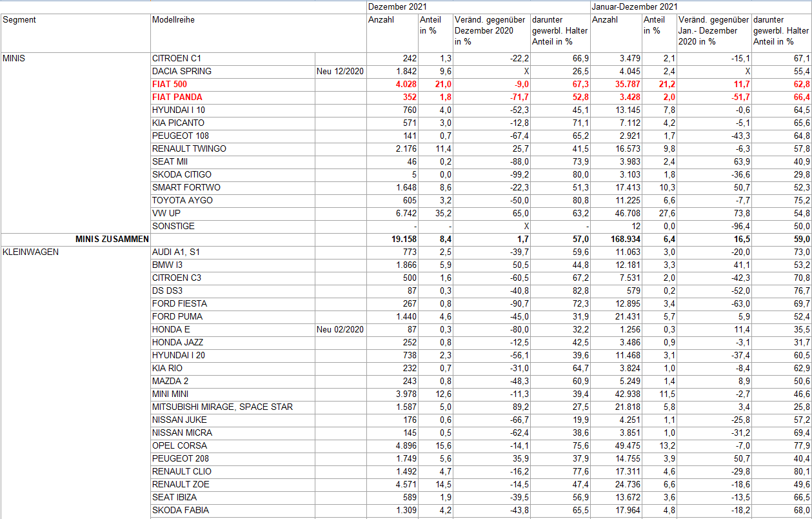Click the OPEL CORSA model cell

coord(179,445)
